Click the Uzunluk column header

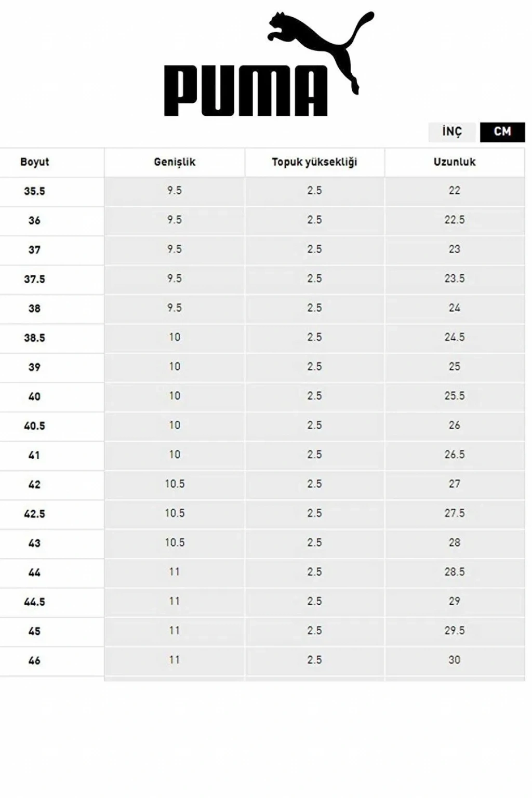click(455, 162)
